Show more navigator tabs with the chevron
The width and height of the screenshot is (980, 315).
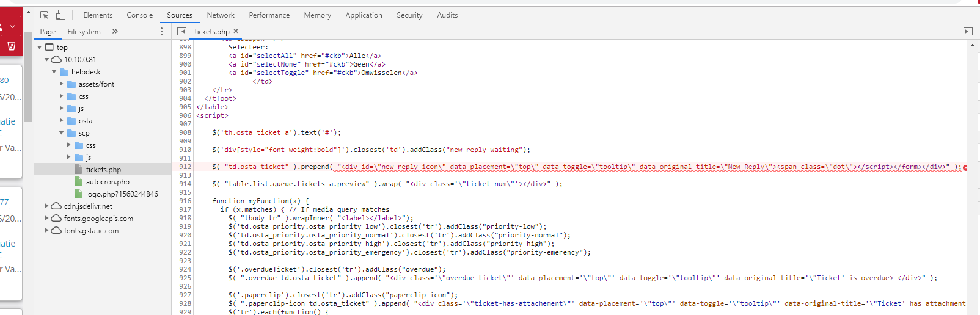click(x=115, y=31)
